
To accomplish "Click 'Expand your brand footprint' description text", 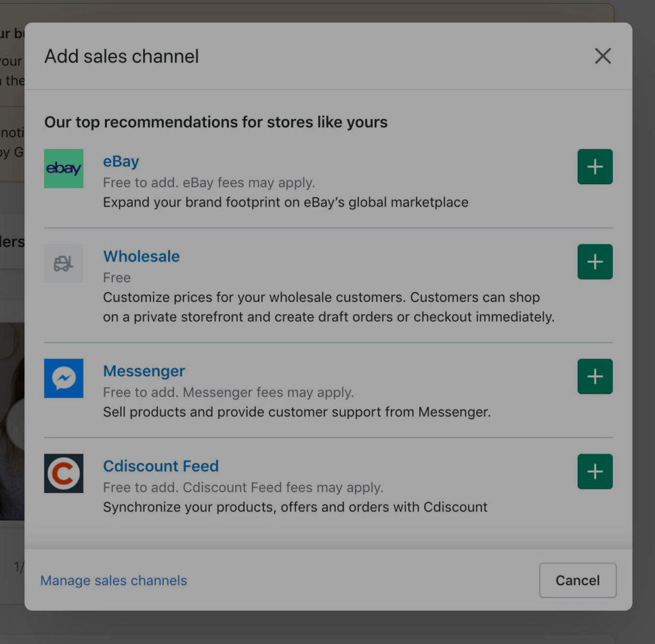I will pyautogui.click(x=286, y=202).
